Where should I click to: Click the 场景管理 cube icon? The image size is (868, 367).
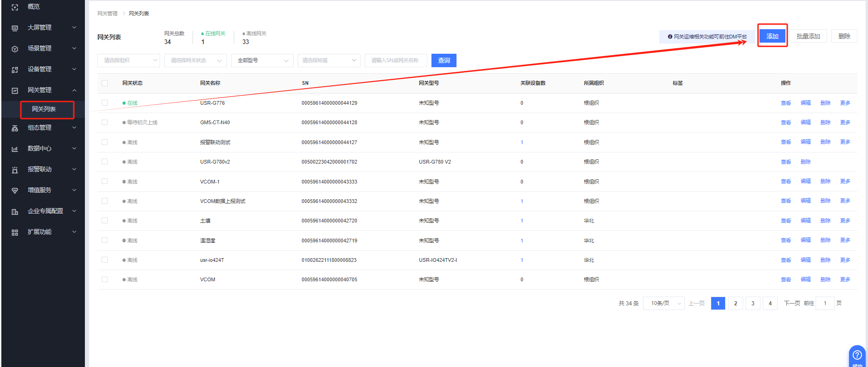15,49
